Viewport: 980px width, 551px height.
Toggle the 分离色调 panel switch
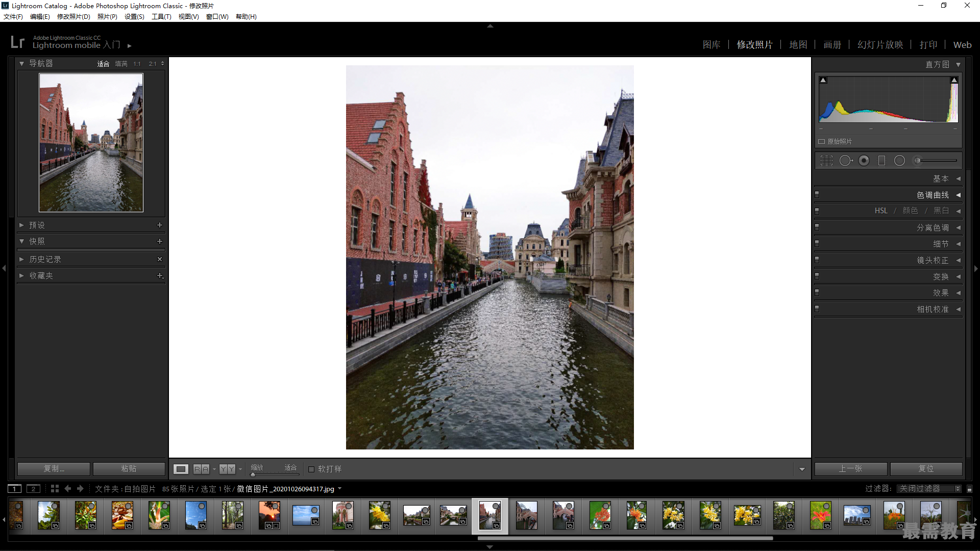tap(817, 227)
